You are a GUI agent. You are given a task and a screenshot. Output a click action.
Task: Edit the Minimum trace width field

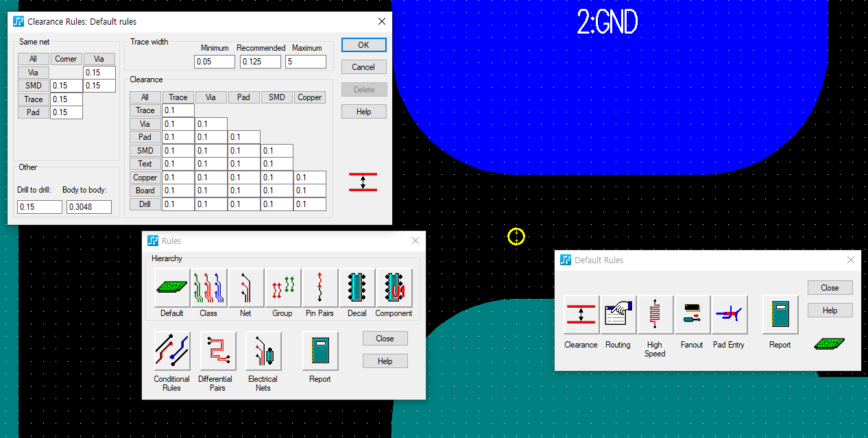(214, 62)
